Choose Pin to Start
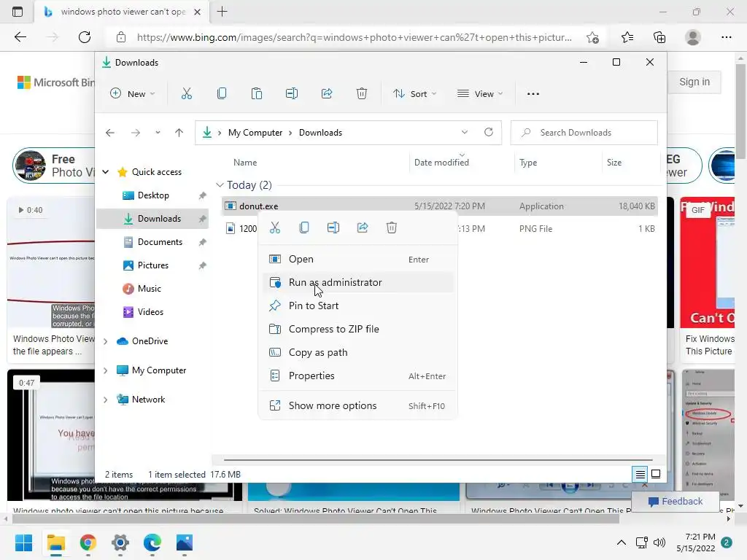 coord(357,306)
